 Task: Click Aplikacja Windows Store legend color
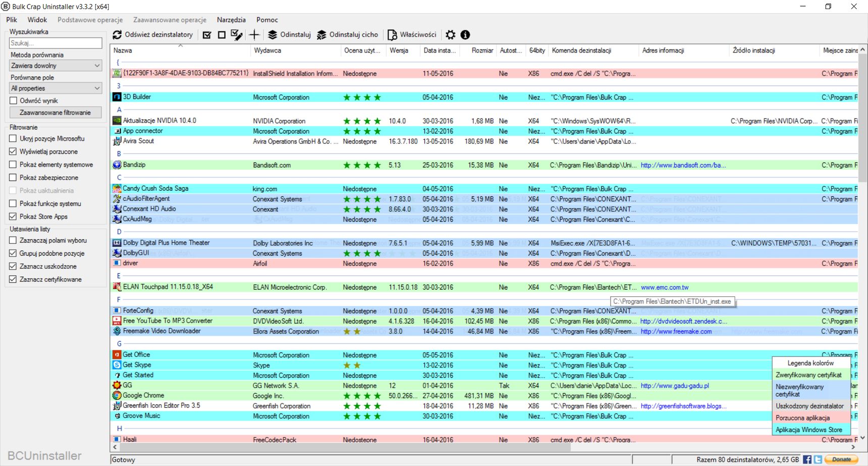pyautogui.click(x=811, y=430)
